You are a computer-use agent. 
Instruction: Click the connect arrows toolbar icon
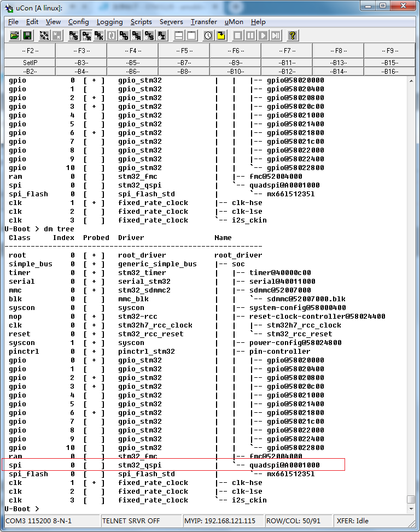44,36
